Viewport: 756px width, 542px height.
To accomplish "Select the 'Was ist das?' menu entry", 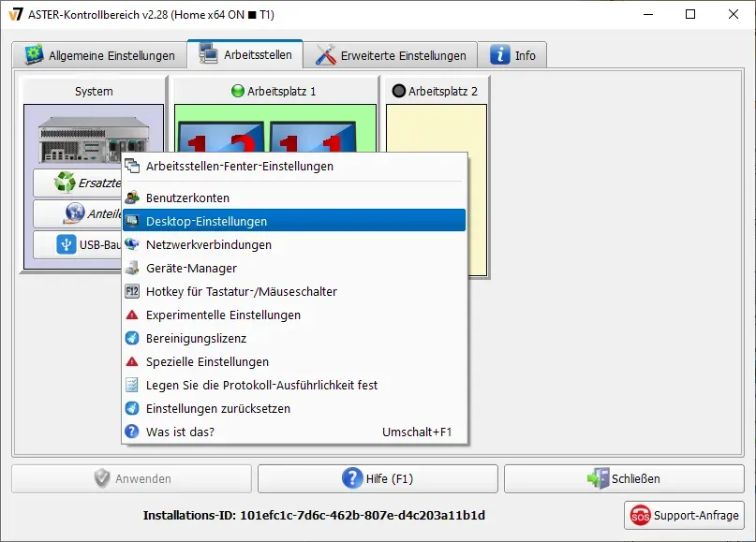I will click(x=187, y=432).
